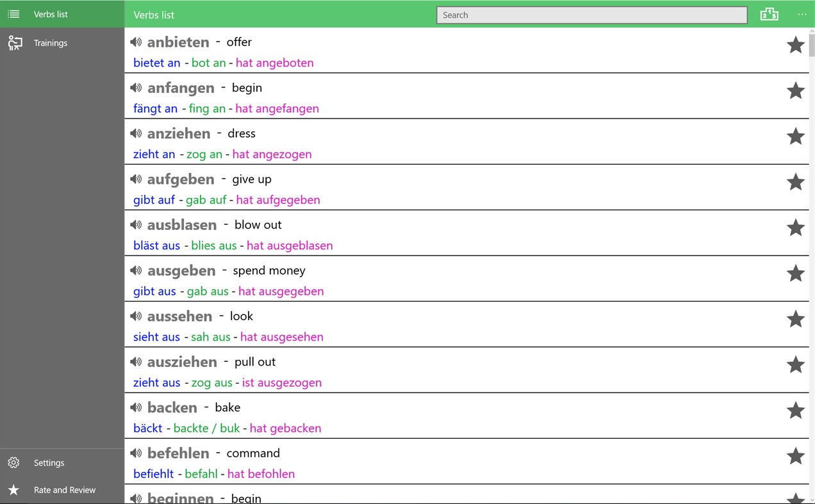
Task: Open the ellipsis see-more menu
Action: (802, 13)
